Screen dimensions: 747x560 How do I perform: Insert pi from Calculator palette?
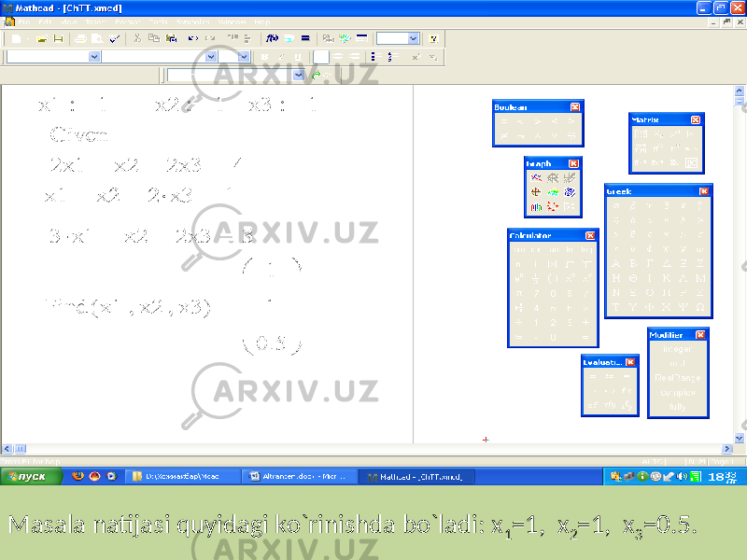[519, 293]
